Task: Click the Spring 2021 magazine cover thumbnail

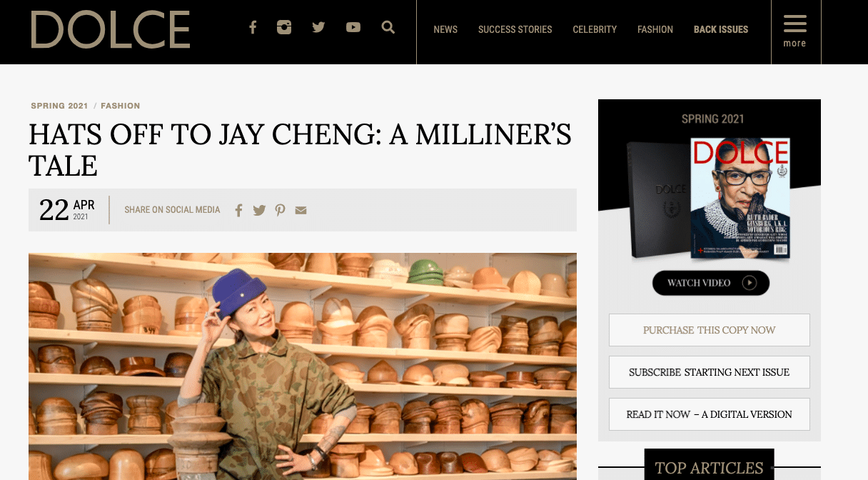Action: (x=740, y=198)
